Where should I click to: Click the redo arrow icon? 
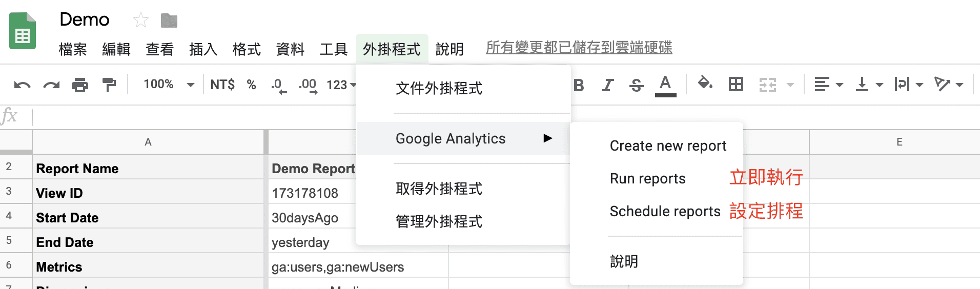(51, 85)
